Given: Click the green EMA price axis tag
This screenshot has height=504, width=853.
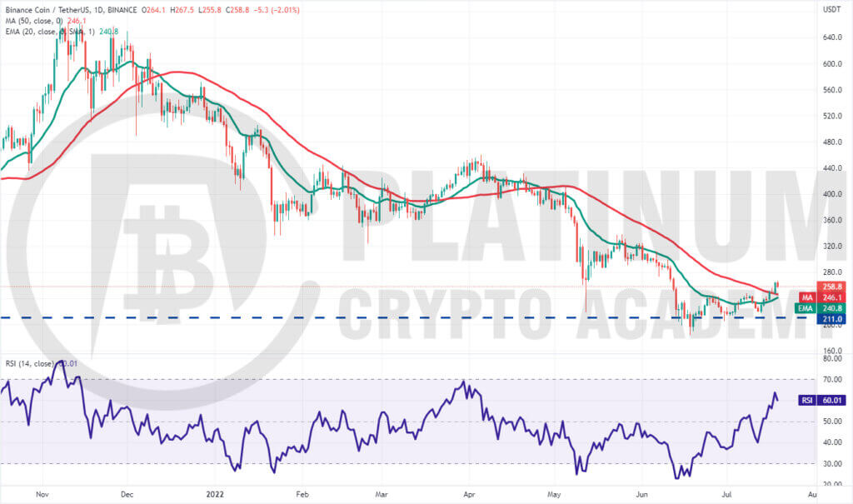Looking at the screenshot, I should pos(806,308).
